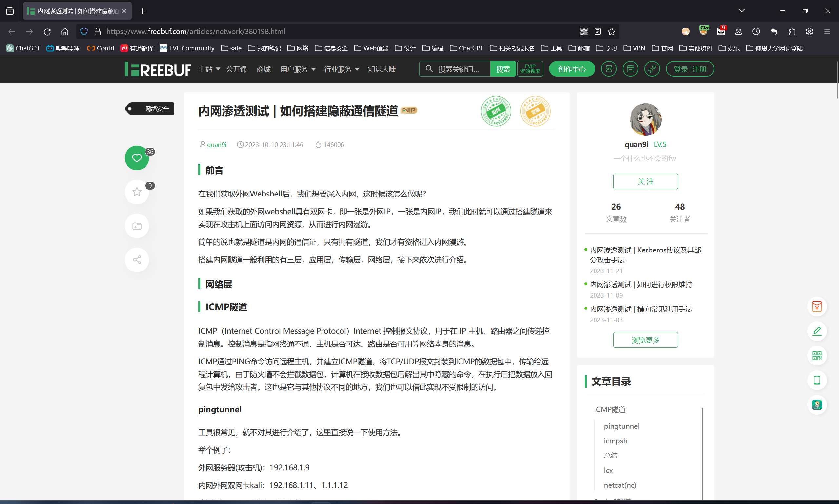Screen dimensions: 839x504
Task: Add article to collection folder icon
Action: [137, 226]
